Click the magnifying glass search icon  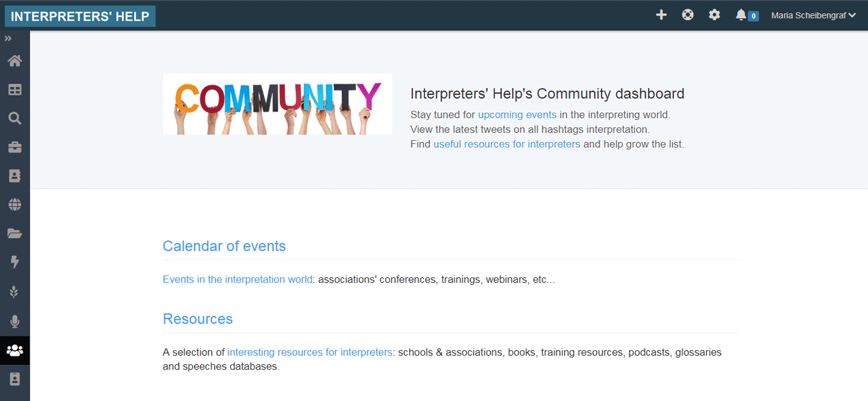coord(15,119)
